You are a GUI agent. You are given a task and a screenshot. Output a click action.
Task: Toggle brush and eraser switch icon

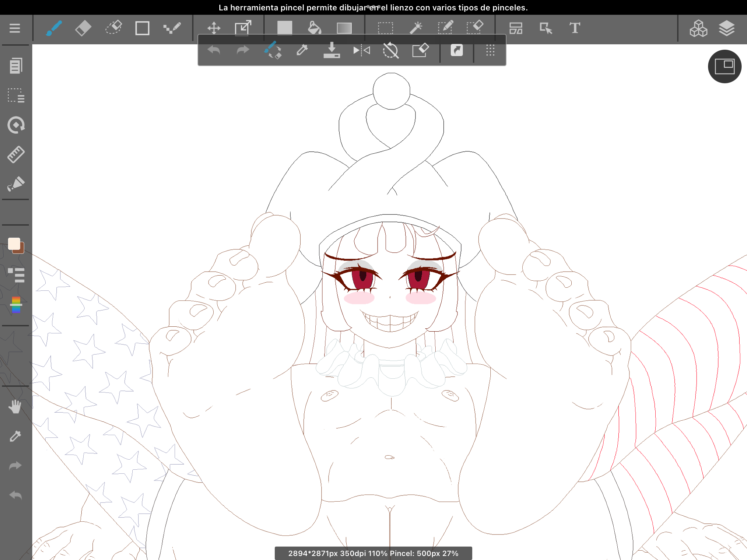pyautogui.click(x=272, y=50)
